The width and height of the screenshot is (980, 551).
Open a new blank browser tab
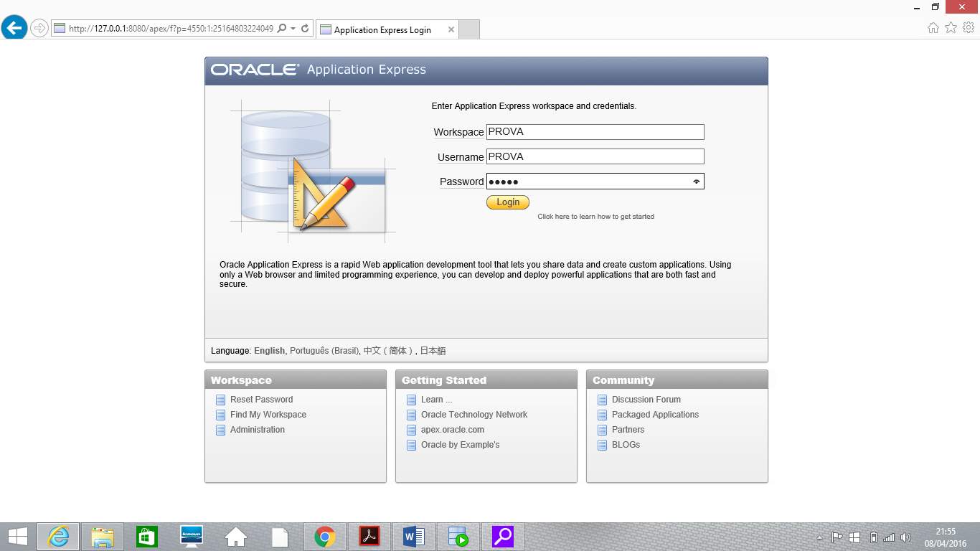(x=469, y=29)
